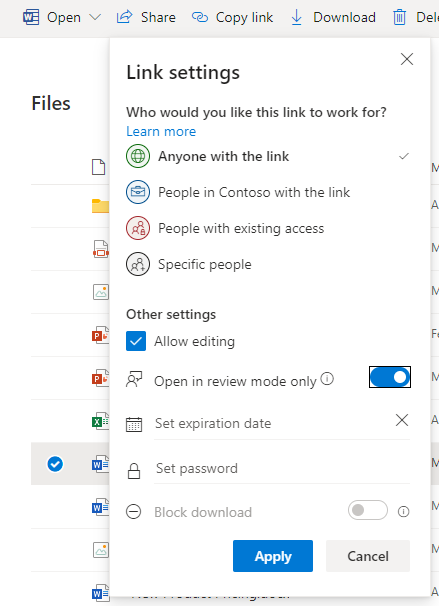Screen dimensions: 439x606
Task: Expand the Open dropdown chevron
Action: coord(95,17)
